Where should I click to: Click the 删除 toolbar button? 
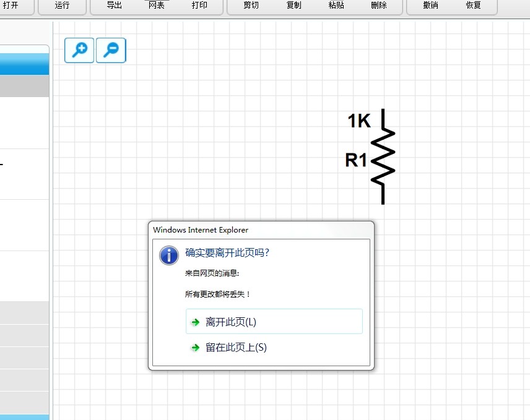pyautogui.click(x=379, y=6)
